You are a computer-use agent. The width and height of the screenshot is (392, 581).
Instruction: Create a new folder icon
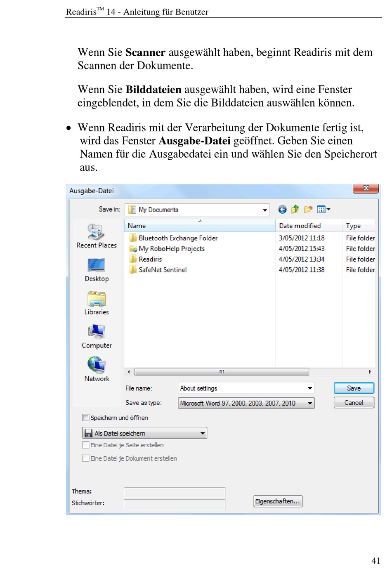(308, 210)
